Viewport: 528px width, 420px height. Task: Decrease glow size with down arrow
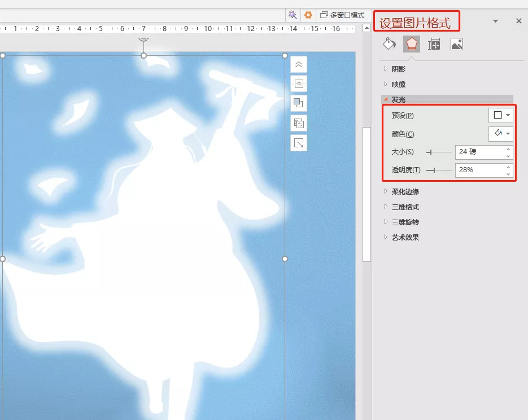pyautogui.click(x=508, y=156)
